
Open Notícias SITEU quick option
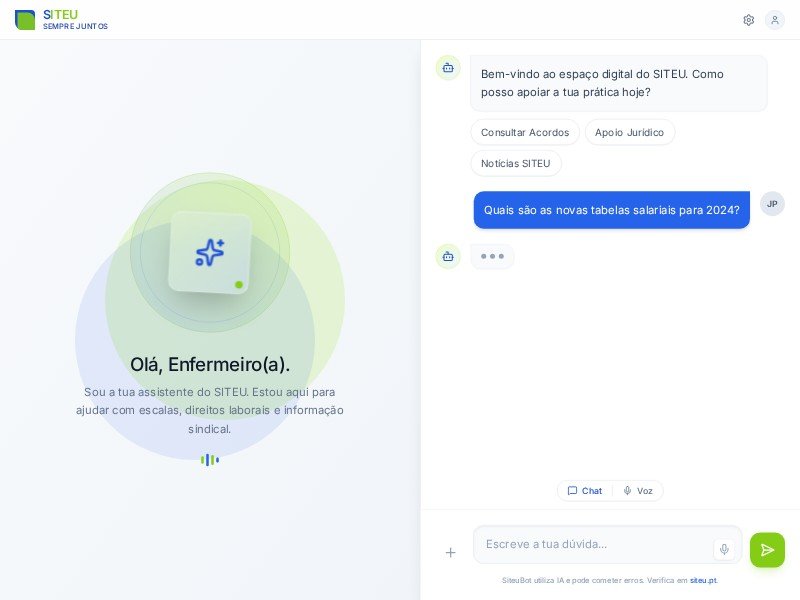coord(516,163)
